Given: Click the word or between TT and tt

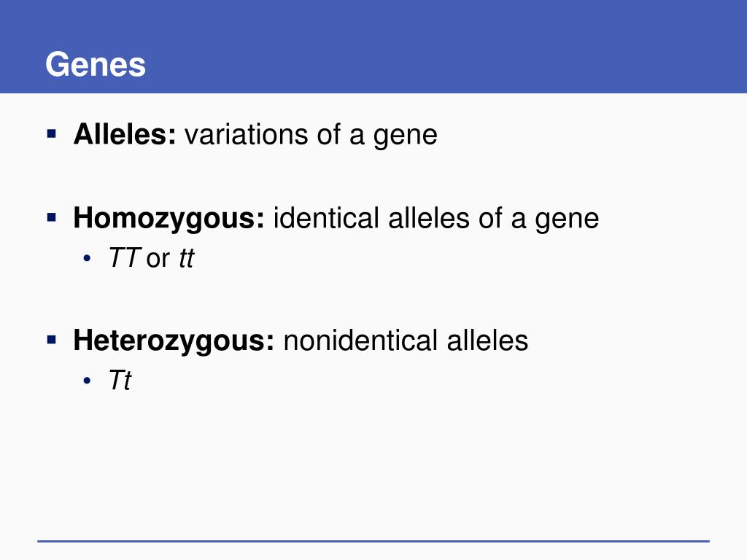Looking at the screenshot, I should point(158,260).
